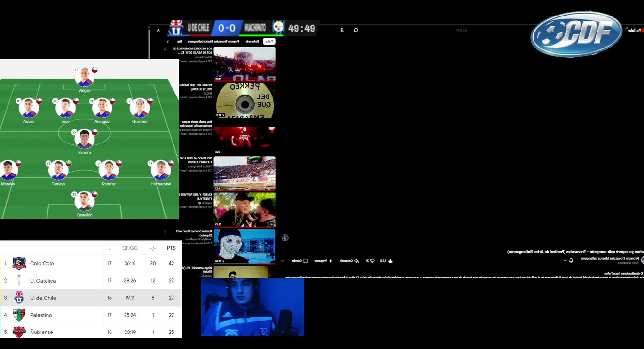
Task: Open options menu for Russian Doomer Music video
Action: (x=165, y=232)
